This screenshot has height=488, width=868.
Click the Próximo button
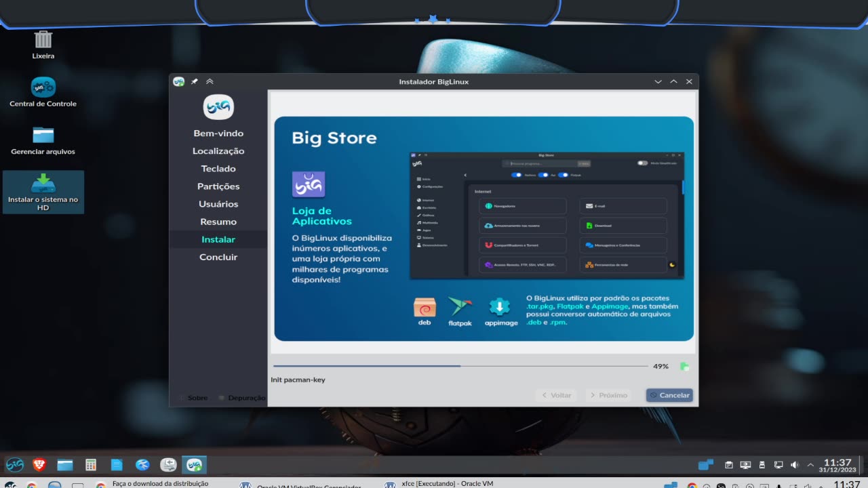pyautogui.click(x=608, y=395)
